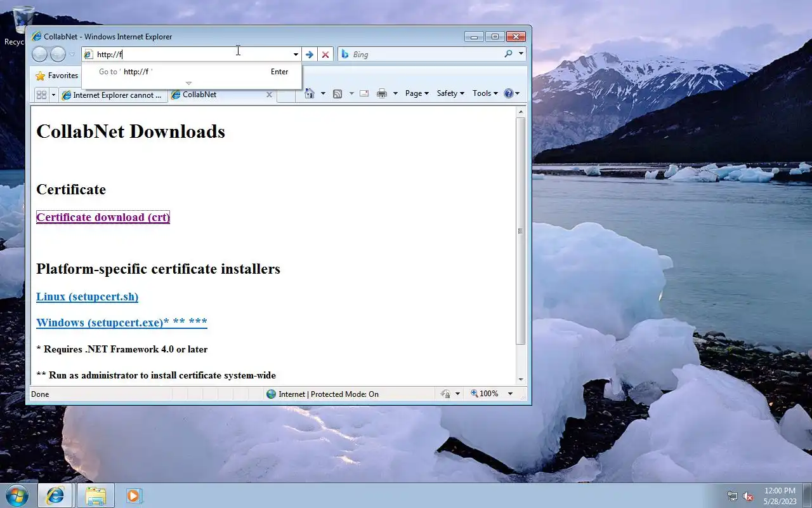This screenshot has width=812, height=508.
Task: Open the Page menu
Action: pos(417,93)
